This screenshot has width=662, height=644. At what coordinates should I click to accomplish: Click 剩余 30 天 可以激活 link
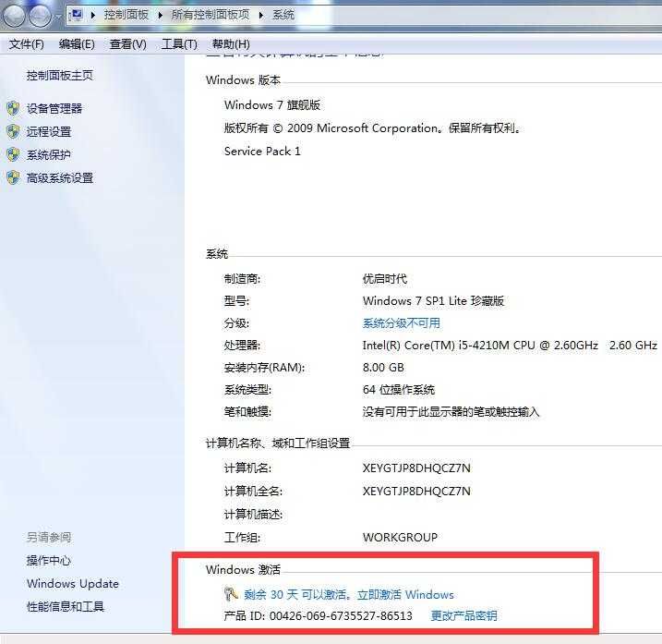296,594
